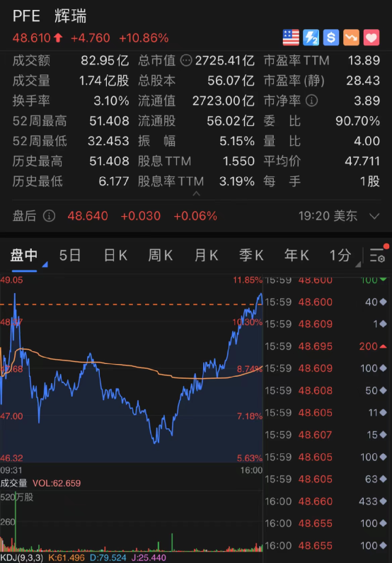
Task: Tap trade tick 48.608 with 50 volume
Action: (x=325, y=391)
